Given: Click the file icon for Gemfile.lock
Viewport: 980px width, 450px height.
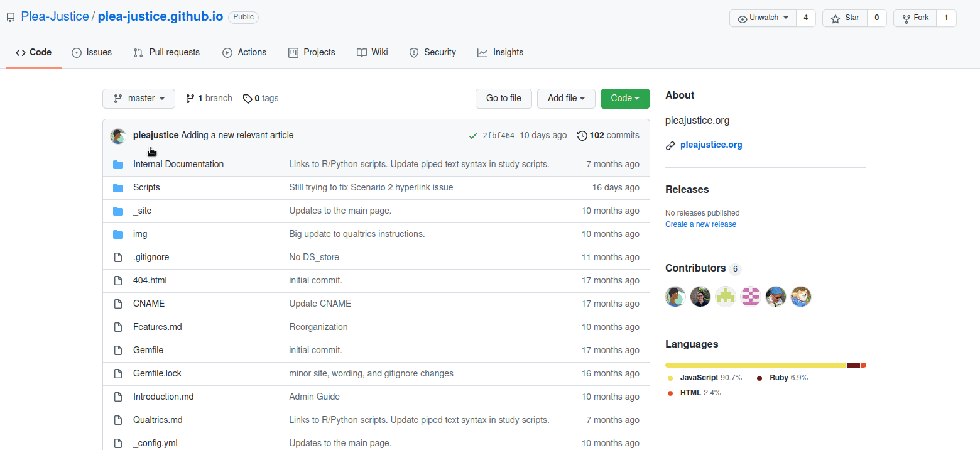Looking at the screenshot, I should tap(118, 374).
